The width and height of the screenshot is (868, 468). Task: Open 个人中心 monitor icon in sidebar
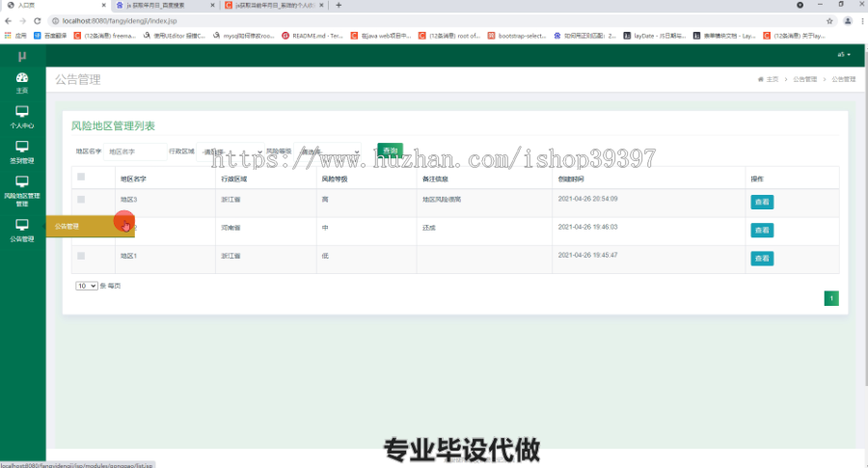pyautogui.click(x=22, y=111)
